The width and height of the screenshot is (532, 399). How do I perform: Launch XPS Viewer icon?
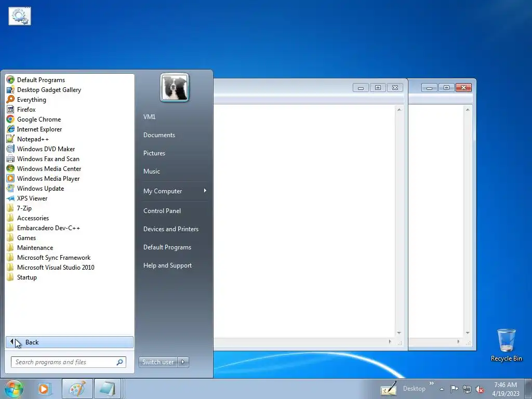pyautogui.click(x=10, y=198)
